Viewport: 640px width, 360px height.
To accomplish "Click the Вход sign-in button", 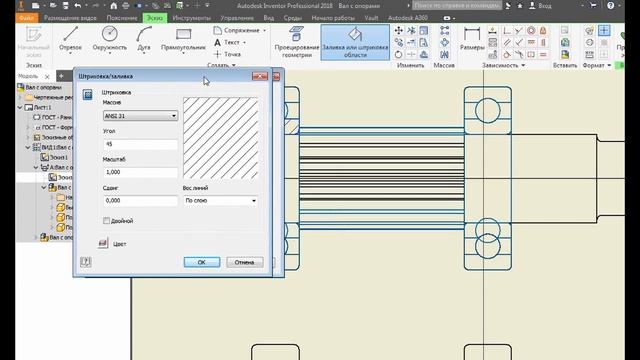I will [x=540, y=6].
